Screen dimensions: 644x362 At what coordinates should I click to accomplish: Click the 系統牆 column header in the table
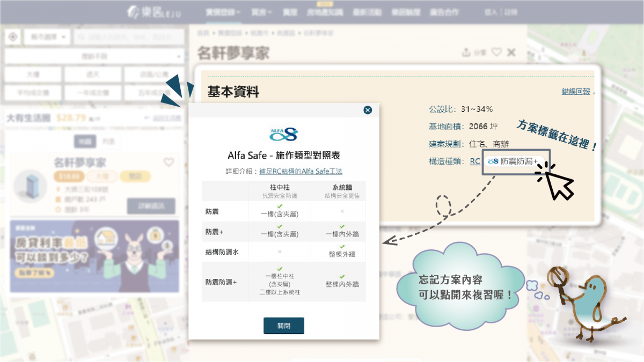[x=342, y=188]
